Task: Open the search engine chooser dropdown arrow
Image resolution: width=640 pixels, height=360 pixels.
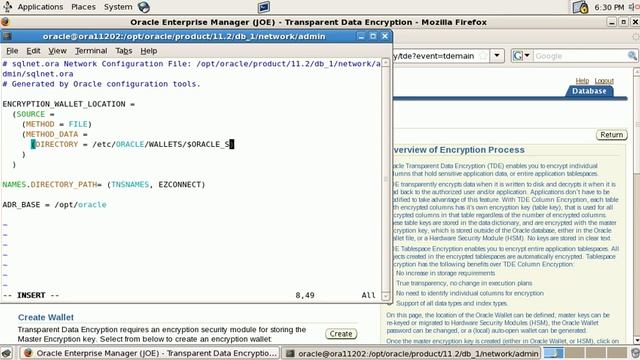Action: pyautogui.click(x=527, y=56)
